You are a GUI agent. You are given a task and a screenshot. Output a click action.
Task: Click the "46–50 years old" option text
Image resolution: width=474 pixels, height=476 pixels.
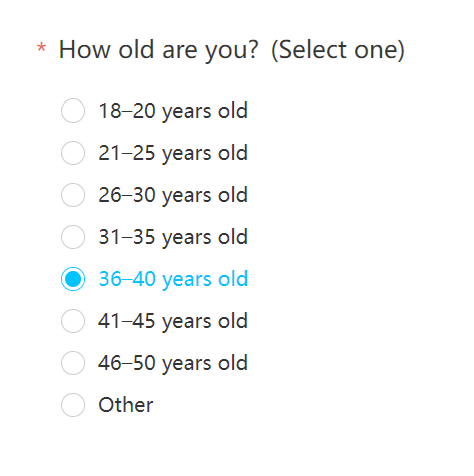coord(173,363)
